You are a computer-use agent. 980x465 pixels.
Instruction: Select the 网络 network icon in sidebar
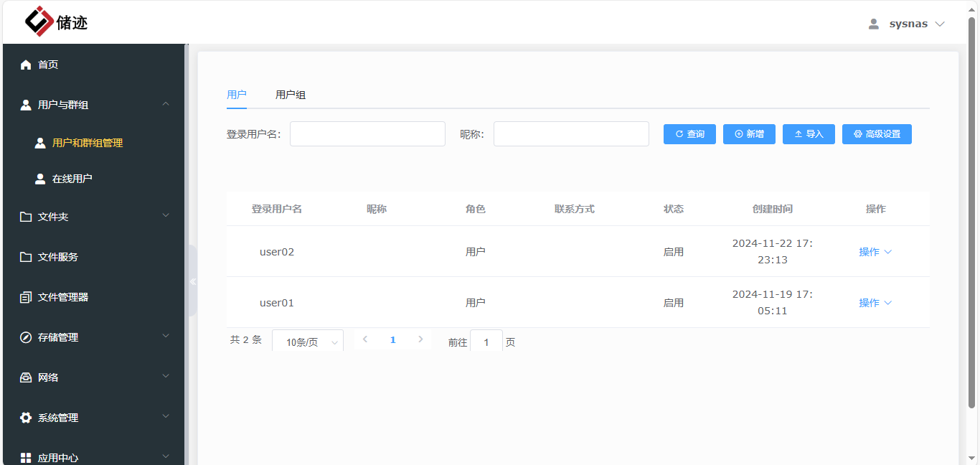[25, 377]
